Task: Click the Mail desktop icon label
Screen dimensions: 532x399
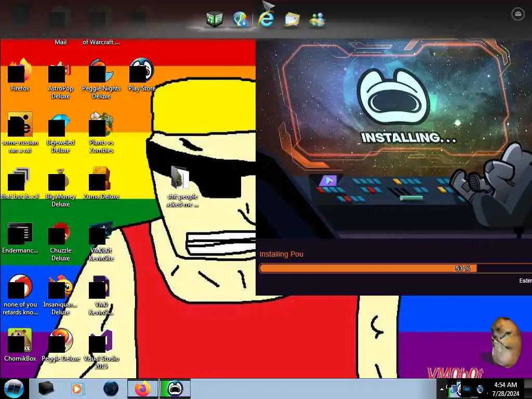Action: pos(60,42)
